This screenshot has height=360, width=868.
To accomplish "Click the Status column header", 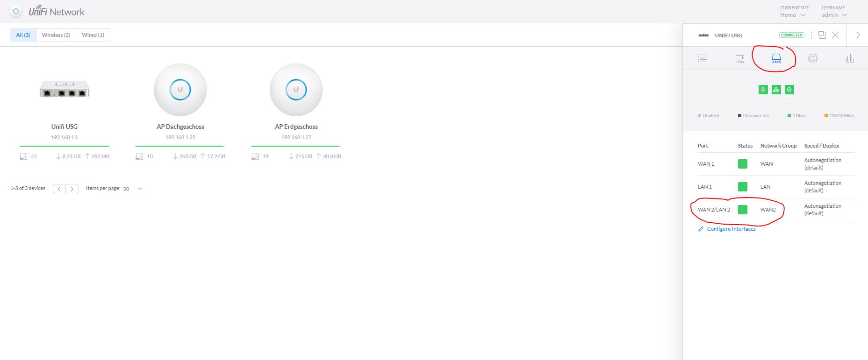I will coord(745,146).
